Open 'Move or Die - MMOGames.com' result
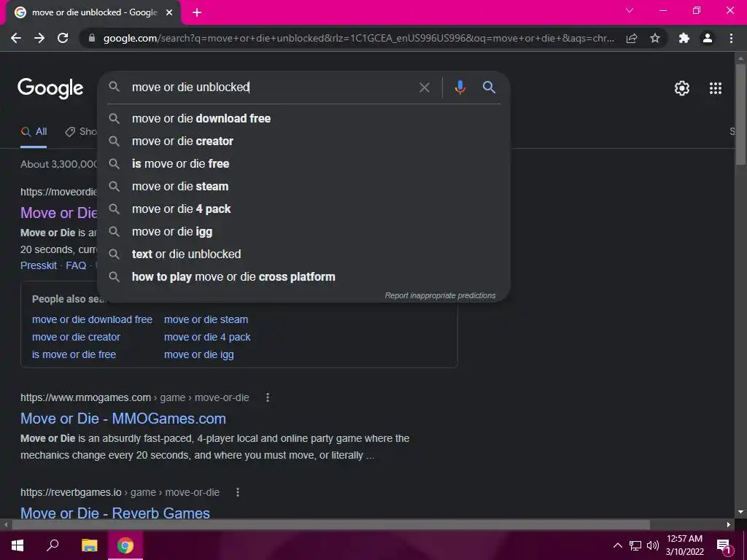This screenshot has width=747, height=560. tap(123, 419)
